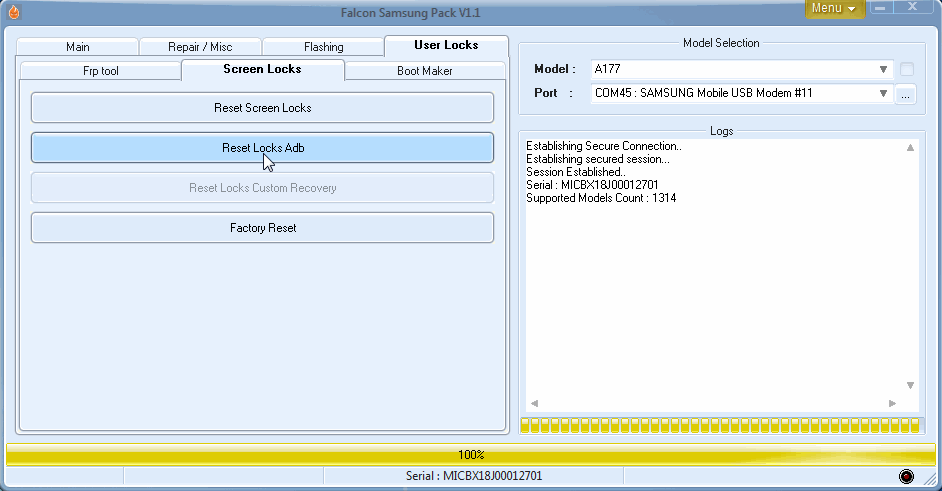Image resolution: width=942 pixels, height=491 pixels.
Task: Minimize the Falcon Samsung Pack window
Action: 880,7
